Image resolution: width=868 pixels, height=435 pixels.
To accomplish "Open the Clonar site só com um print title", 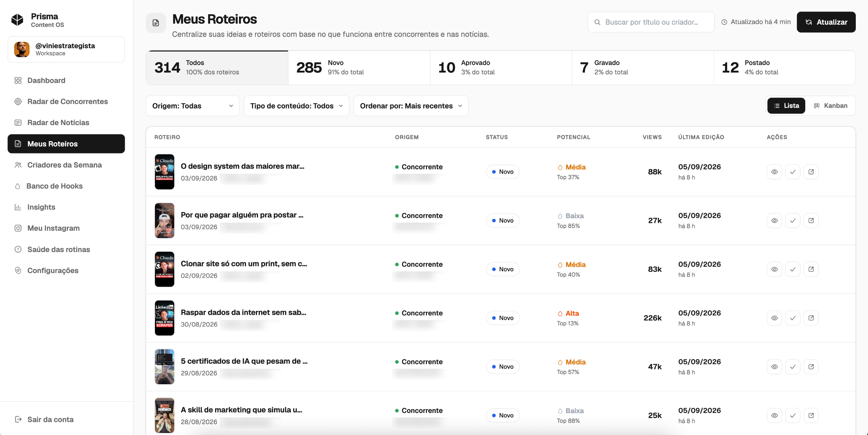I will tap(244, 264).
